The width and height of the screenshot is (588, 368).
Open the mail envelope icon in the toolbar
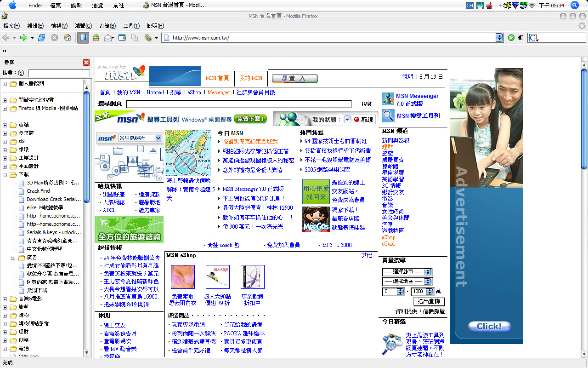(x=108, y=38)
